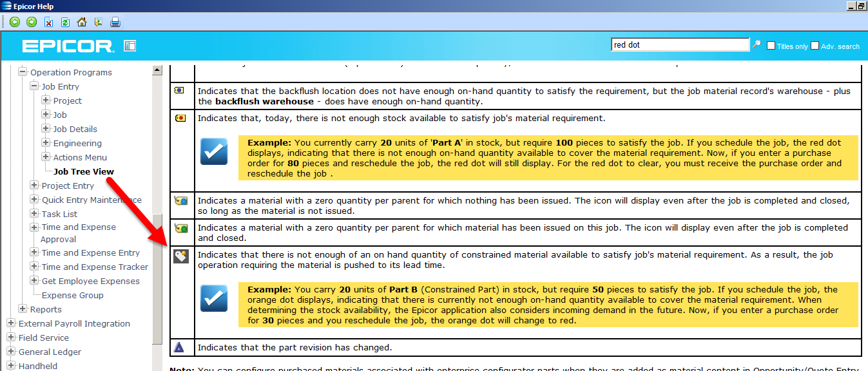This screenshot has width=868, height=371.
Task: Print the current help topic
Action: click(x=115, y=22)
